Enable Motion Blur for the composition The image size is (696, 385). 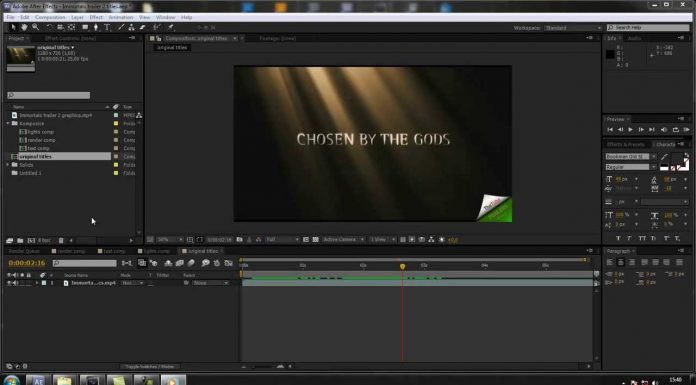point(191,263)
